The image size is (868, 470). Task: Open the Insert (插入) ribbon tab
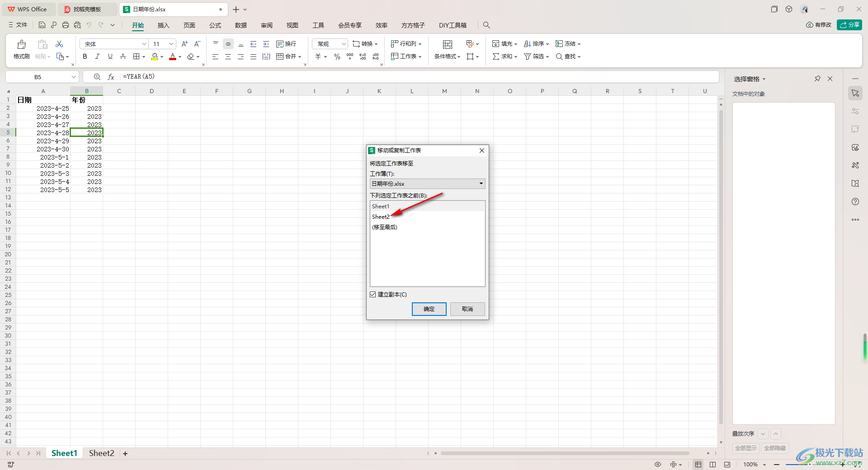[163, 25]
